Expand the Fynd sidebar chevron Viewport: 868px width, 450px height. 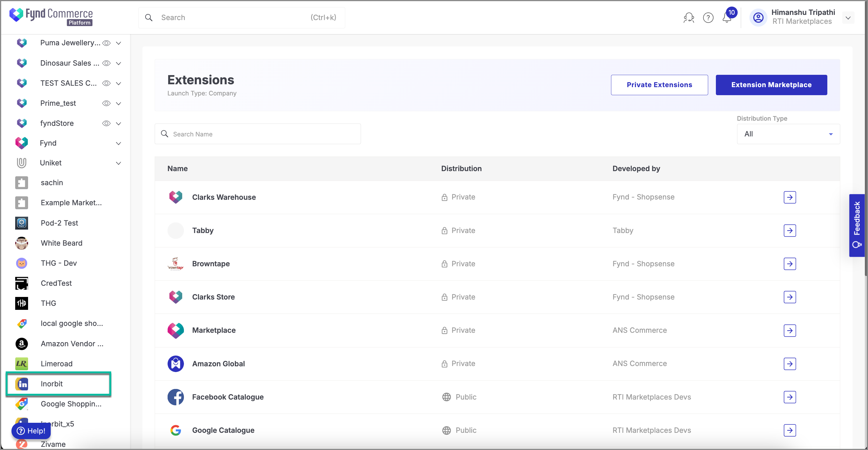tap(119, 143)
